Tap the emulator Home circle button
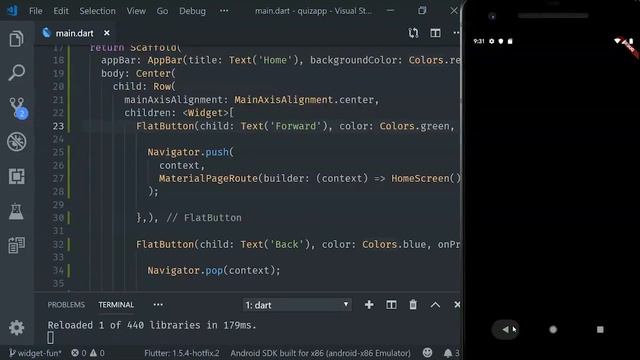The width and height of the screenshot is (640, 360). point(553,329)
